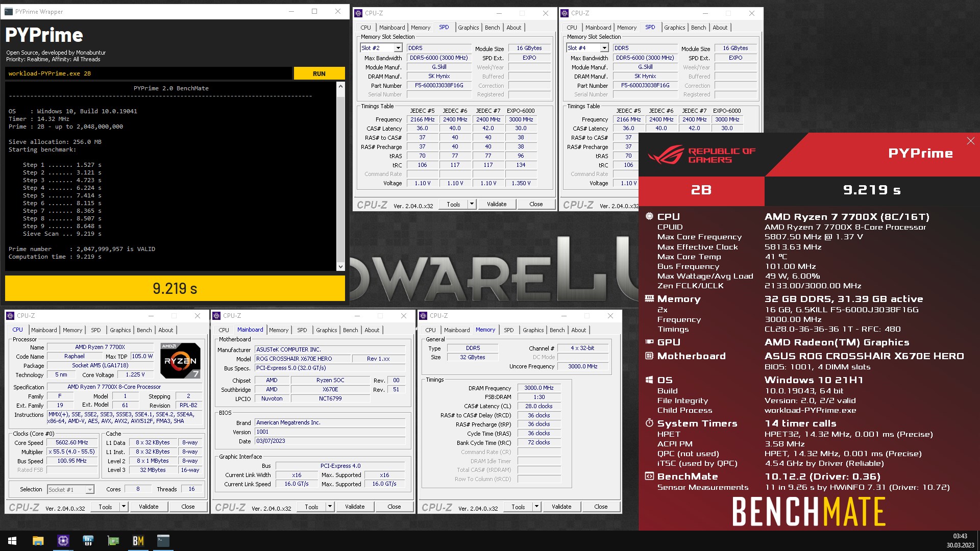Open the console window taskbar icon
The width and height of the screenshot is (980, 551).
click(163, 541)
